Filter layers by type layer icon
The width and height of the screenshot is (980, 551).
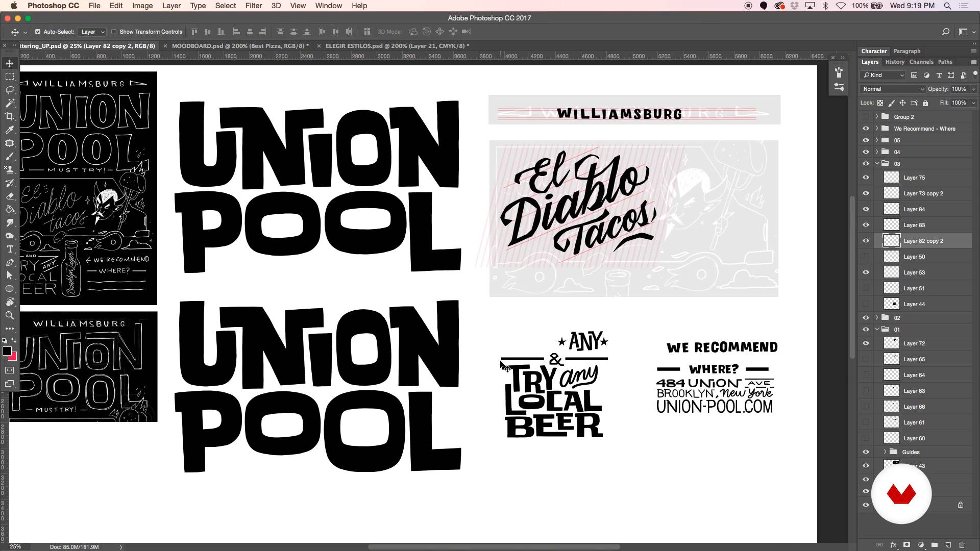pyautogui.click(x=939, y=75)
